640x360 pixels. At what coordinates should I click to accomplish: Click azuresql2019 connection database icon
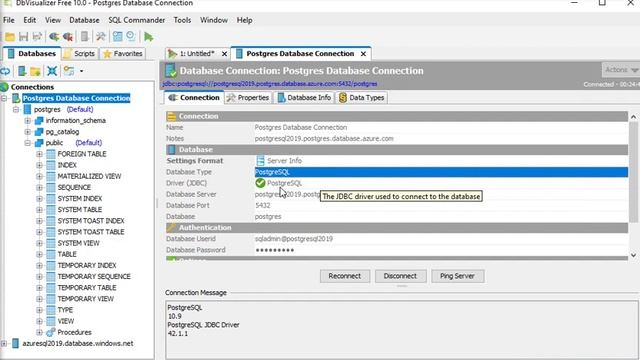[16, 343]
